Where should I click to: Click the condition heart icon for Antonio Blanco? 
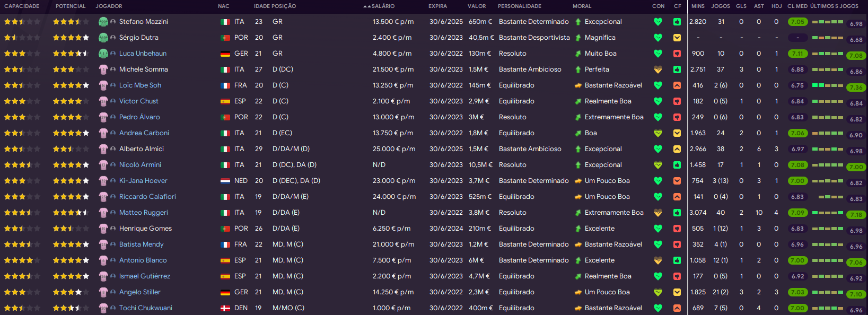point(658,260)
